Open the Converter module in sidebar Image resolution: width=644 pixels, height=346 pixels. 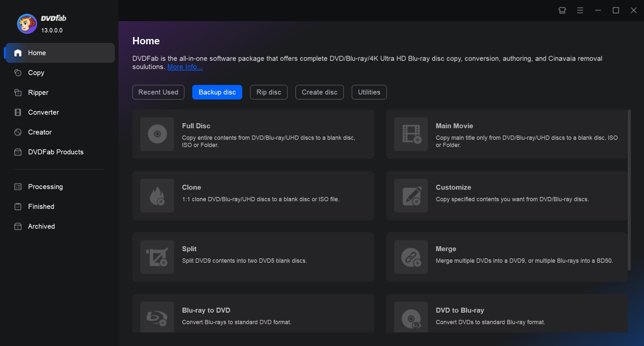(x=43, y=112)
